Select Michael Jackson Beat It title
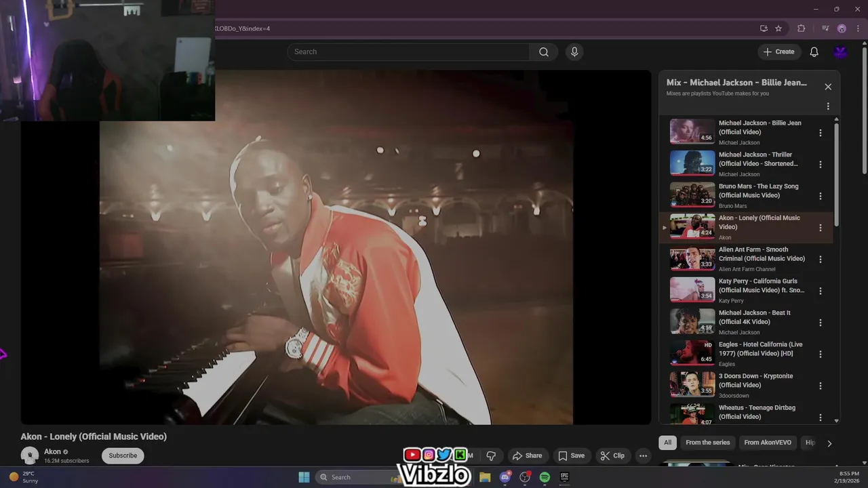Viewport: 868px width, 488px height. pyautogui.click(x=755, y=317)
